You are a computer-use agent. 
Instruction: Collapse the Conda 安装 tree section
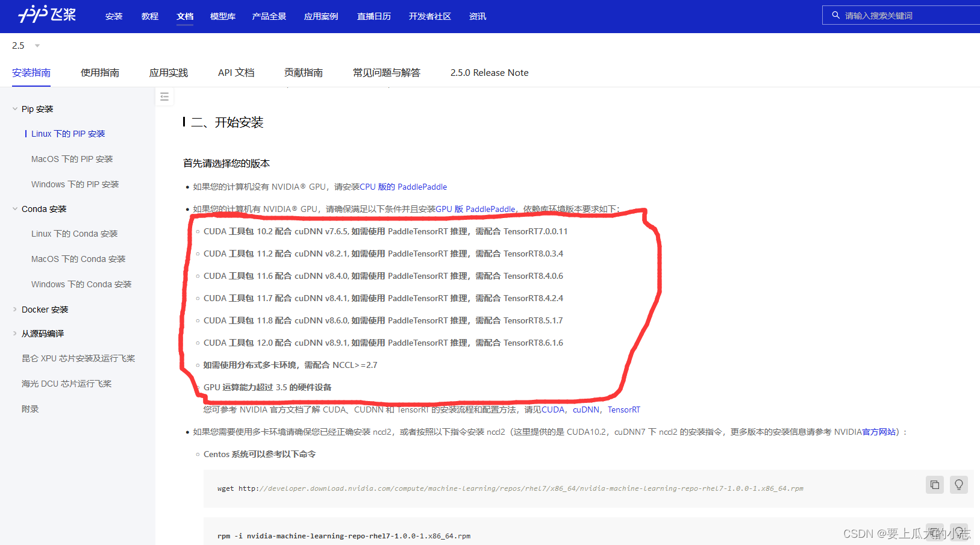15,209
